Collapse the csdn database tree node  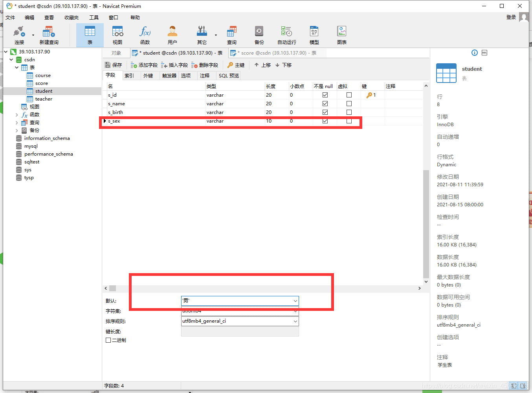[x=11, y=60]
